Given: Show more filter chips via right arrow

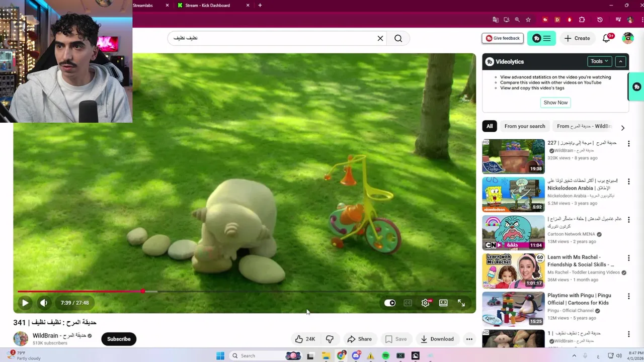Looking at the screenshot, I should click(623, 128).
